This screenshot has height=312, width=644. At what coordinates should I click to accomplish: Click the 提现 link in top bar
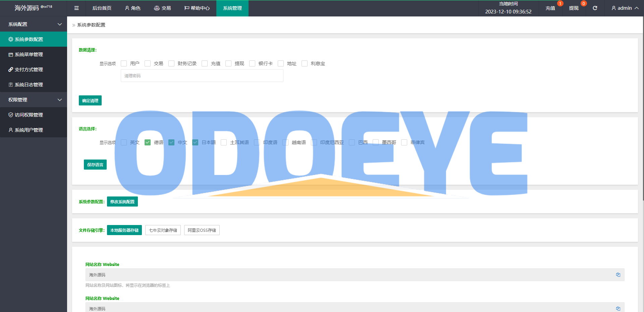574,8
